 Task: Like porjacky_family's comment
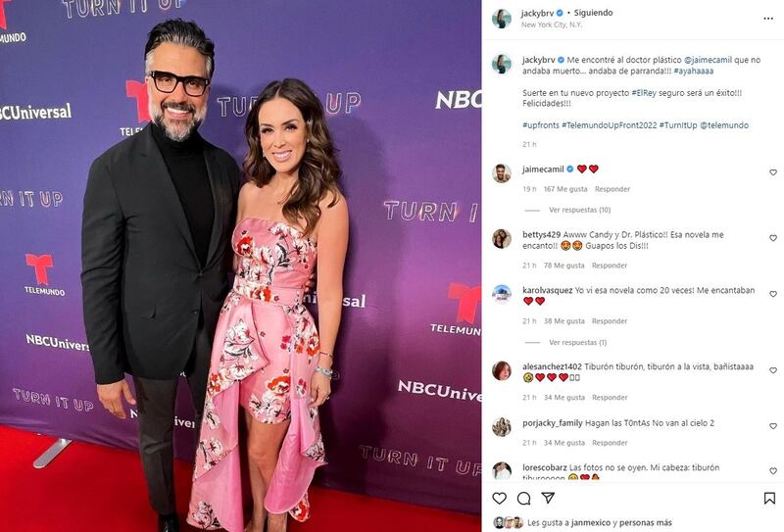pyautogui.click(x=773, y=426)
